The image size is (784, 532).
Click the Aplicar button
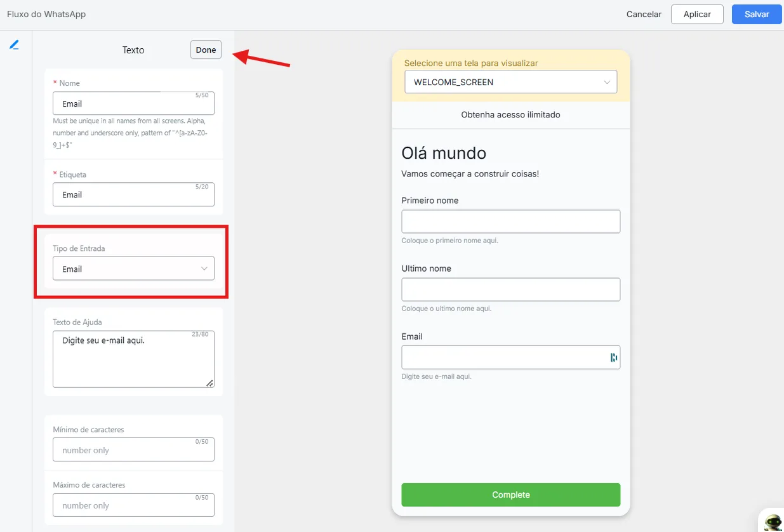697,14
